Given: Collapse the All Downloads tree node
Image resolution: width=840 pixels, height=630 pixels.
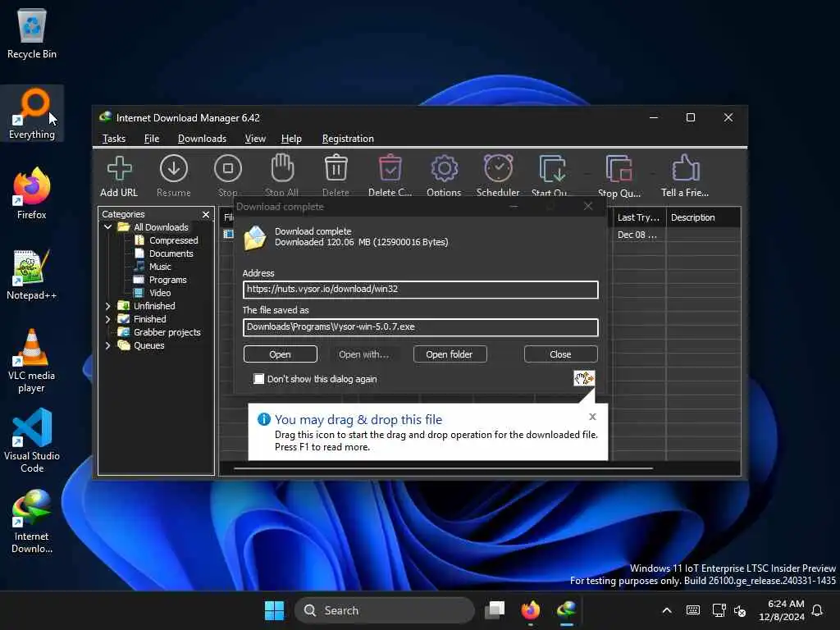Looking at the screenshot, I should tap(107, 227).
